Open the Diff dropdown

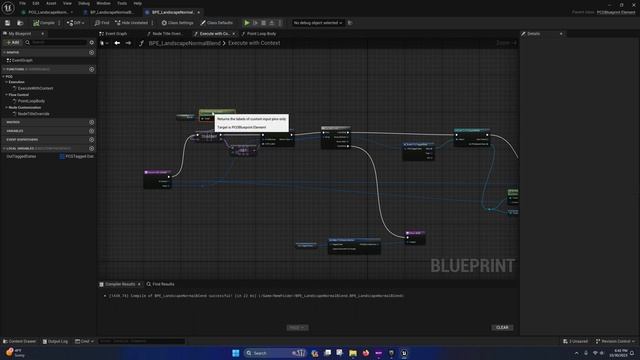(75, 23)
